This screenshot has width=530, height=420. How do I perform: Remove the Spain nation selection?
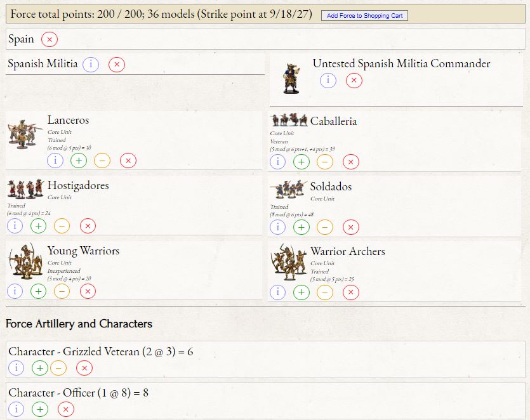50,39
